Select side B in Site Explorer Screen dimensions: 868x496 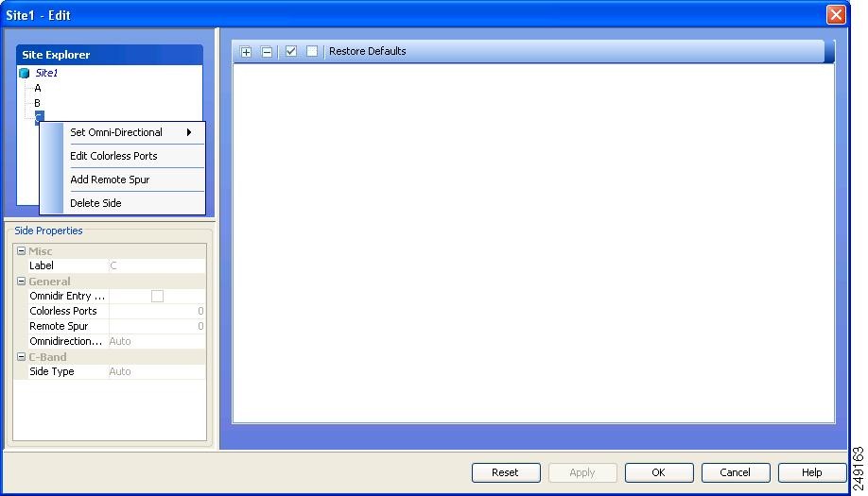tap(38, 103)
